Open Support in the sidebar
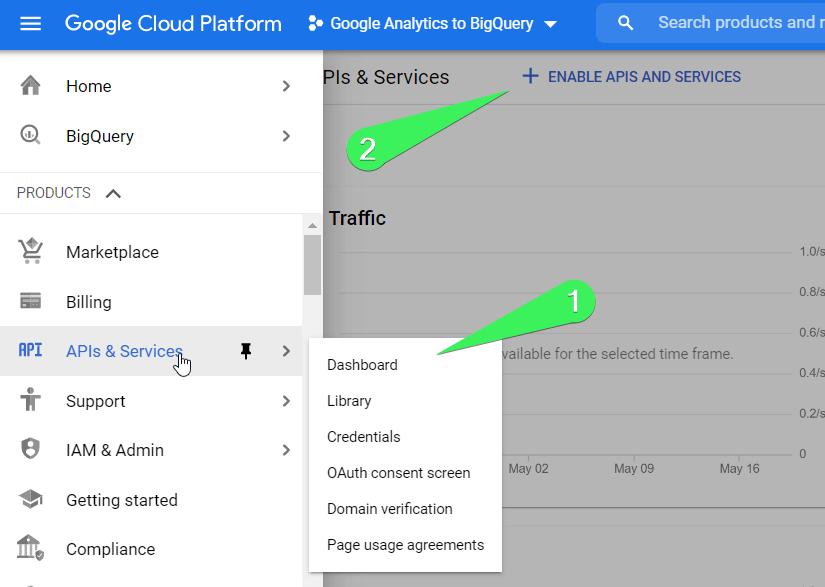The image size is (825, 587). pyautogui.click(x=95, y=401)
